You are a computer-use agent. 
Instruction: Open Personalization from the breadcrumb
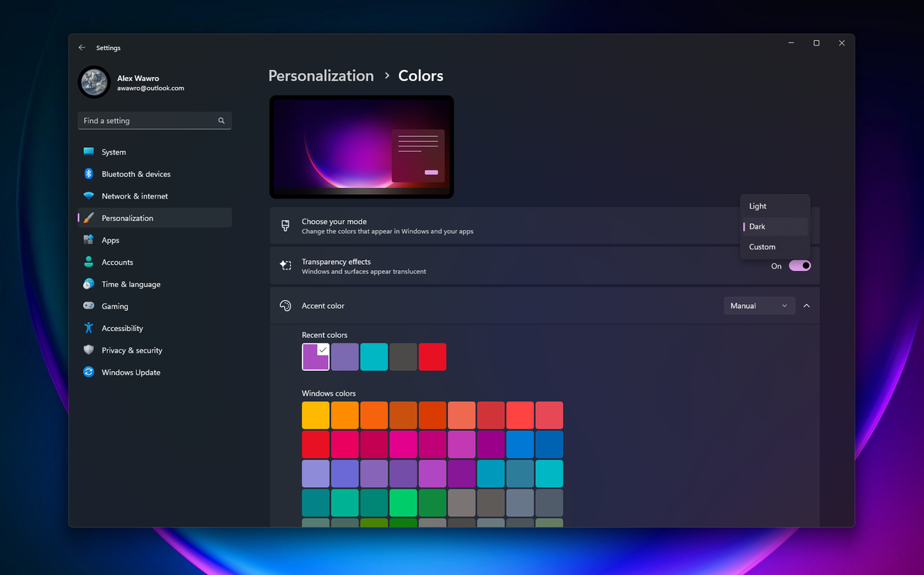pyautogui.click(x=321, y=75)
